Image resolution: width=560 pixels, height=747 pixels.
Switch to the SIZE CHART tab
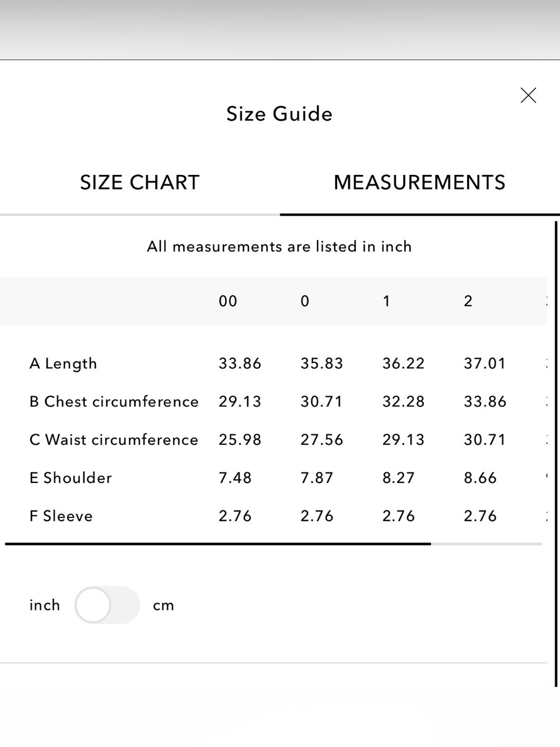coord(140,183)
